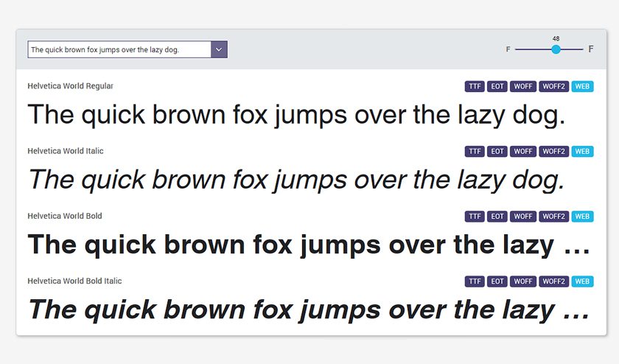The width and height of the screenshot is (619, 364).
Task: Click the sample text input field
Action: [x=119, y=50]
